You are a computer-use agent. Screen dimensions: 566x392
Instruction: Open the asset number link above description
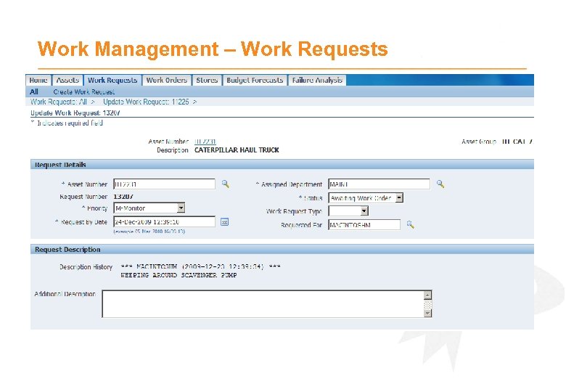[x=205, y=142]
